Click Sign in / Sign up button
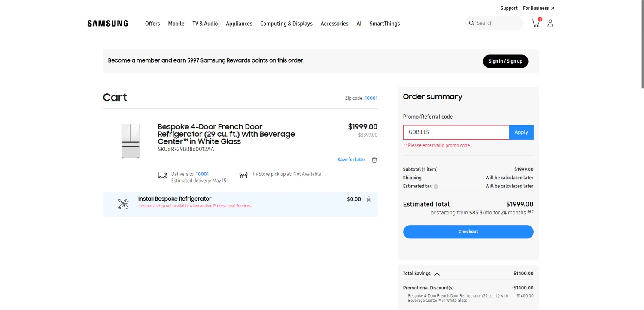 point(505,61)
